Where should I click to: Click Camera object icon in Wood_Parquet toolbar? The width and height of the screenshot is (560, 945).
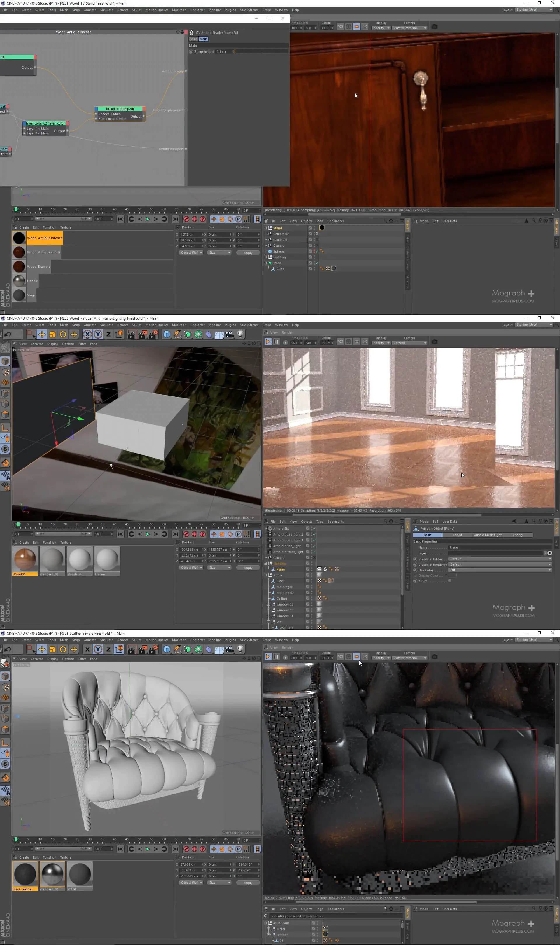(230, 334)
